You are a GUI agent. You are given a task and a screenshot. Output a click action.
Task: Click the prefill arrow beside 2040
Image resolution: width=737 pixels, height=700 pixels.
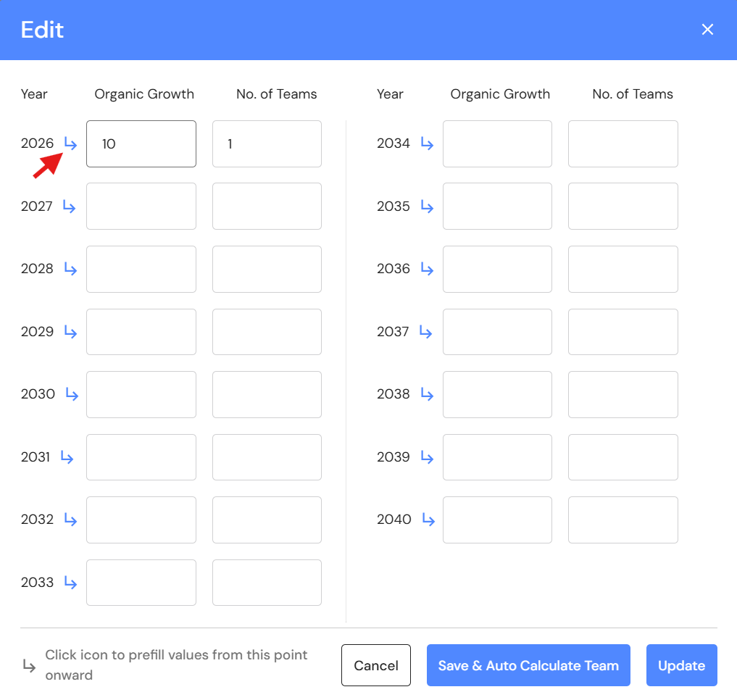click(x=428, y=520)
